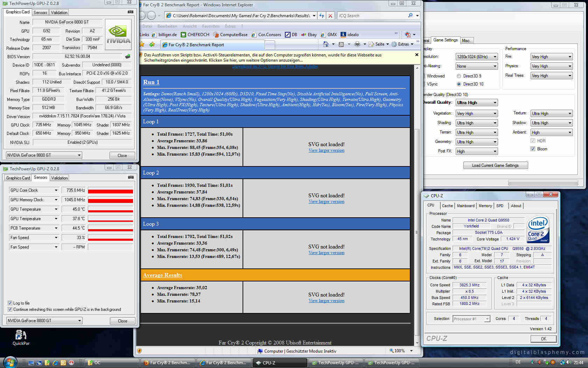Screen dimensions: 588x368
Task: Click the Intel Core 2 Quad logo in CPU-Z
Action: (x=538, y=230)
